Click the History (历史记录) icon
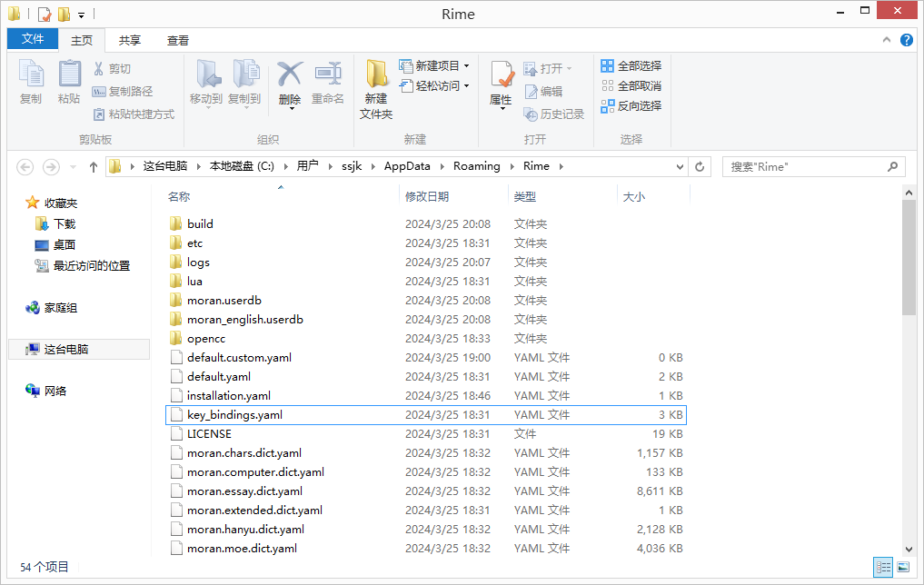This screenshot has height=585, width=924. click(x=531, y=114)
